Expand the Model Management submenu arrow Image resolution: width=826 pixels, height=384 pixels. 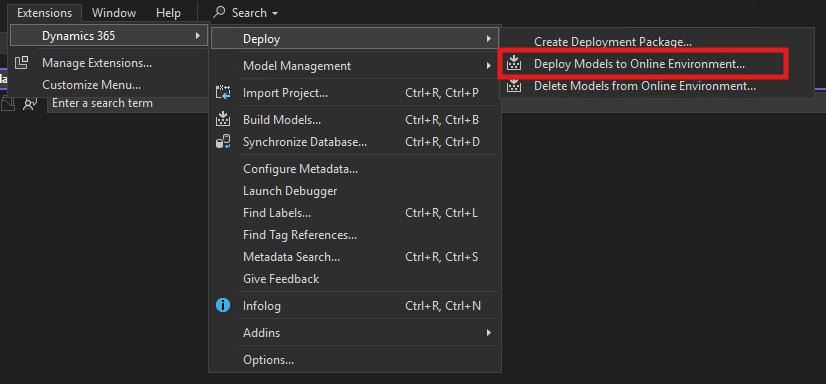[488, 65]
